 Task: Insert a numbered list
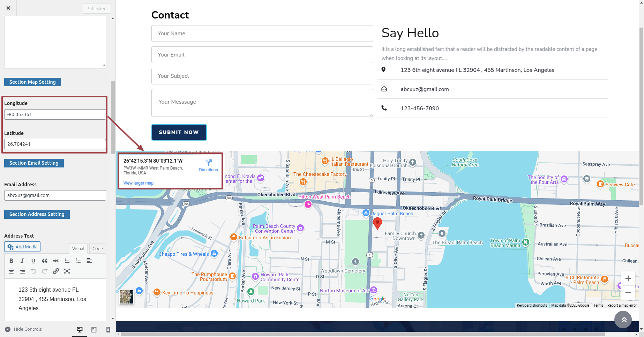point(78,261)
